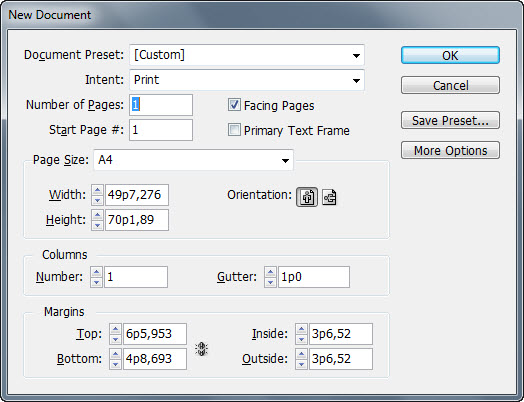The image size is (524, 402).
Task: Increase Top margin with up arrow
Action: (x=115, y=329)
